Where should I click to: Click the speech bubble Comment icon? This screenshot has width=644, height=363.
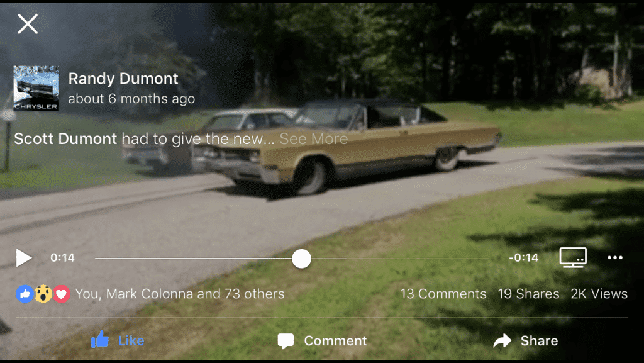click(x=286, y=341)
